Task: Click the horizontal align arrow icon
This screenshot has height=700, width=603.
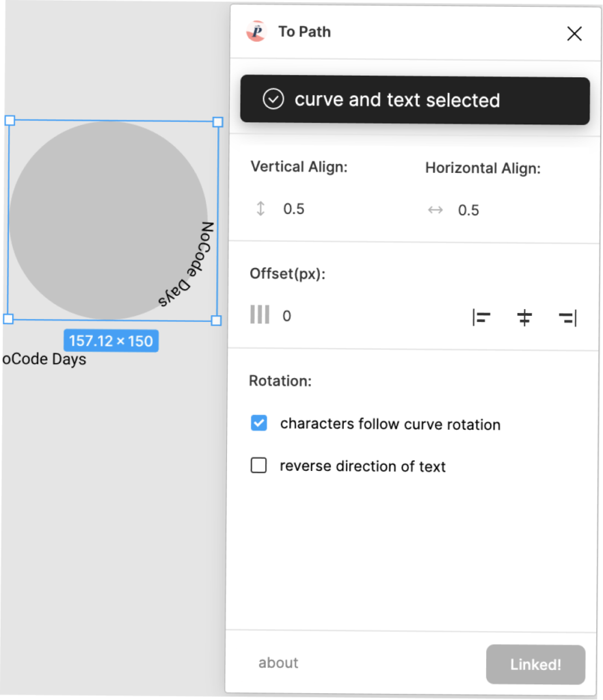Action: coord(435,210)
